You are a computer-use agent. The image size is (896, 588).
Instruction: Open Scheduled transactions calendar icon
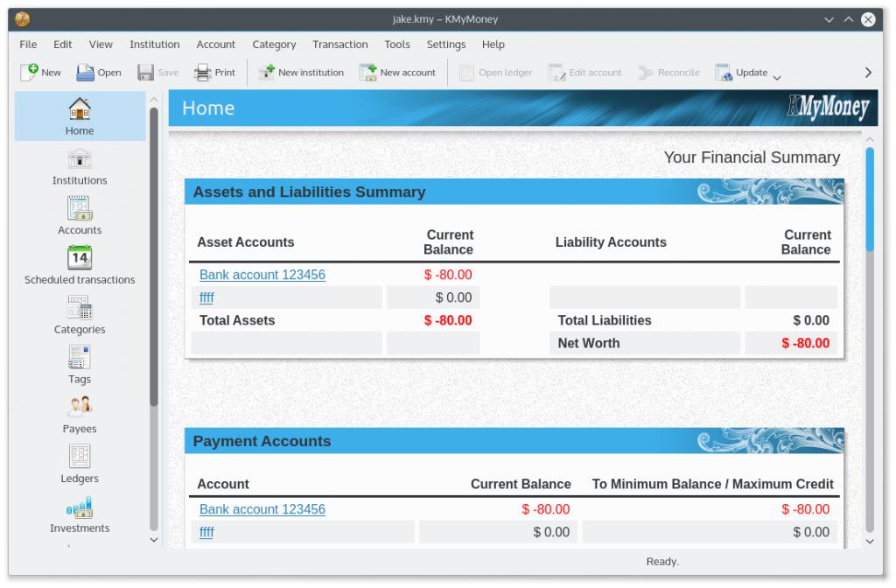tap(80, 258)
